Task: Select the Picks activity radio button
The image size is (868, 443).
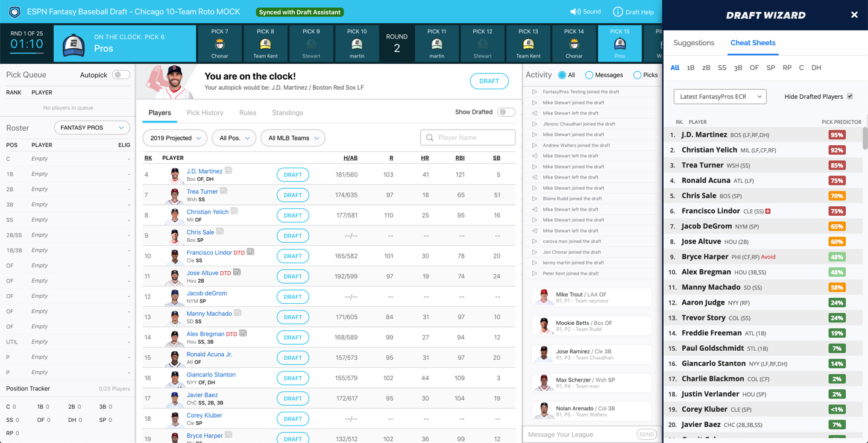Action: click(x=637, y=75)
